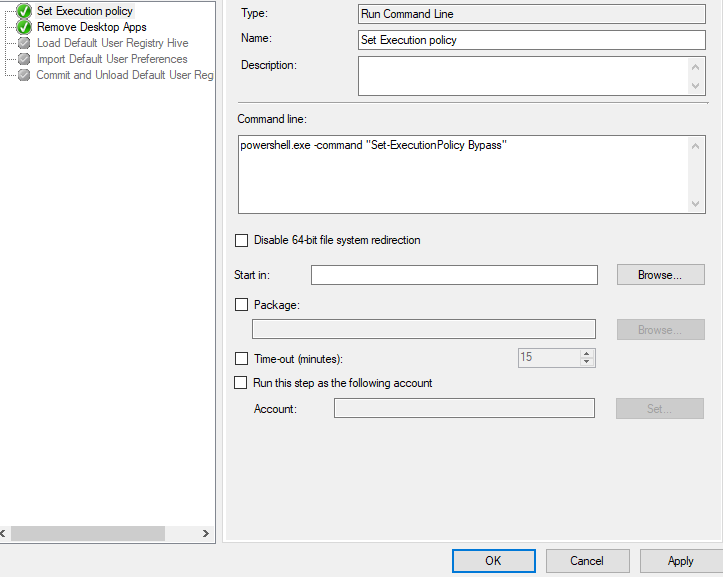The width and height of the screenshot is (723, 577).
Task: Increase time-out with the spinner up arrow
Action: click(587, 354)
